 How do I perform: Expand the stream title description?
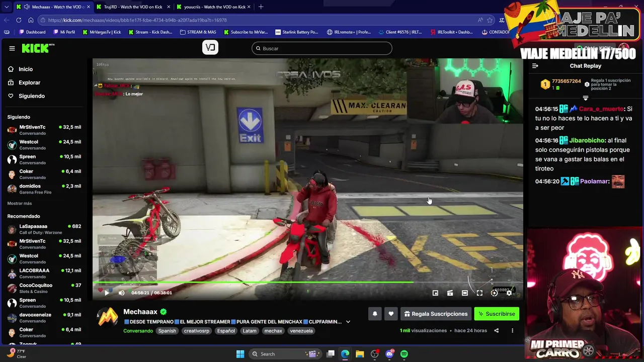point(348,322)
